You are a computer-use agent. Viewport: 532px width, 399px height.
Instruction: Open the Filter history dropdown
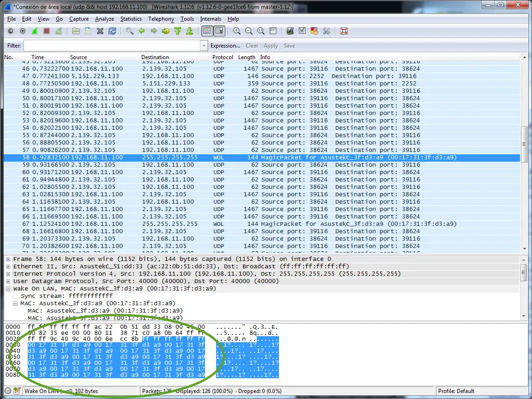click(204, 45)
